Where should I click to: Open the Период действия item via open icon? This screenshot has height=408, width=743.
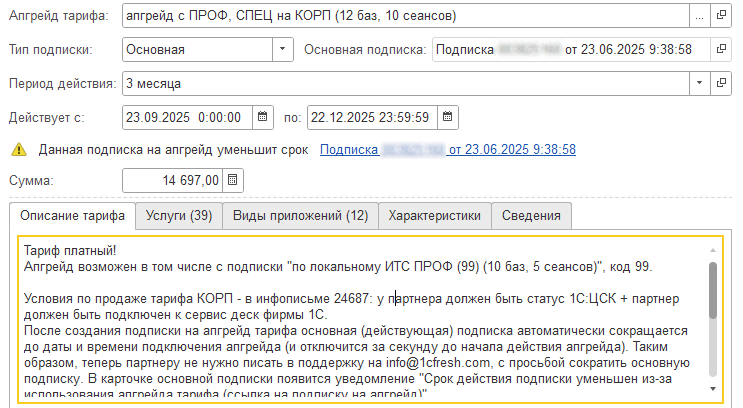pos(721,83)
